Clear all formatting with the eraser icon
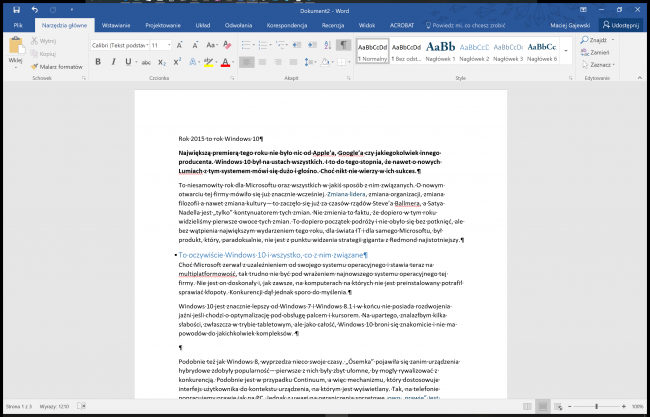Viewport: 650px width, 417px height. pyautogui.click(x=227, y=45)
